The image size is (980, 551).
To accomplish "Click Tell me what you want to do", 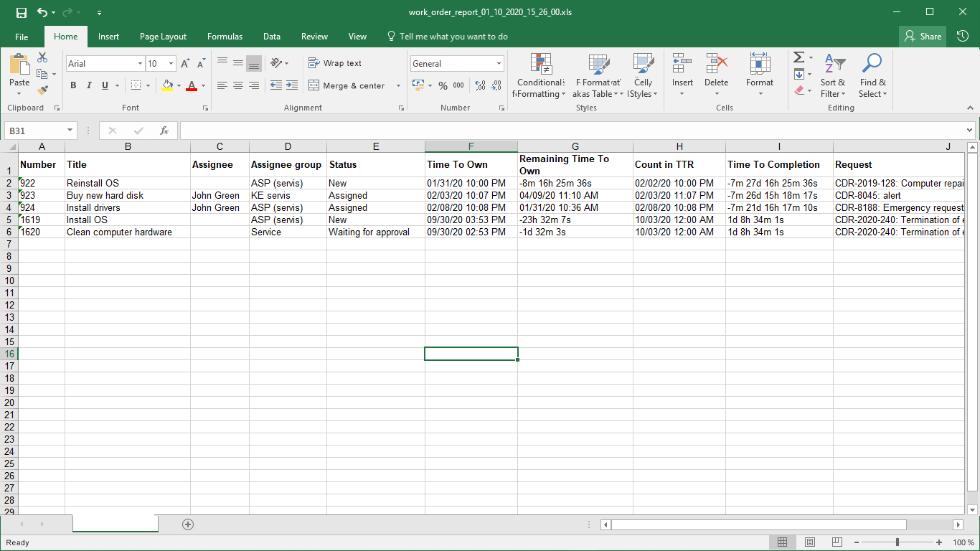I will 447,37.
